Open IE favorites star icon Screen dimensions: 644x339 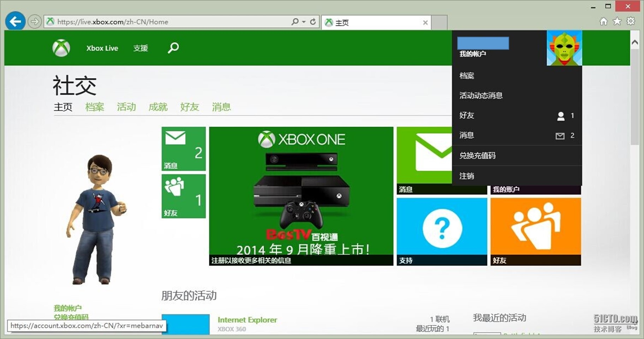[617, 22]
